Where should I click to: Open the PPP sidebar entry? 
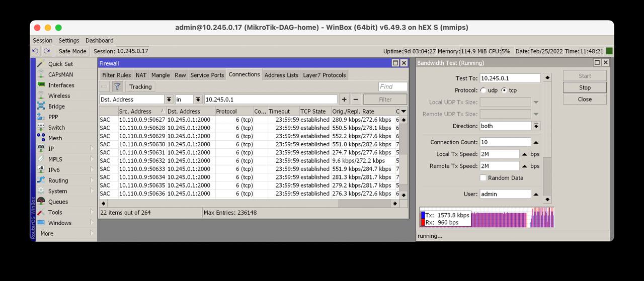(53, 117)
